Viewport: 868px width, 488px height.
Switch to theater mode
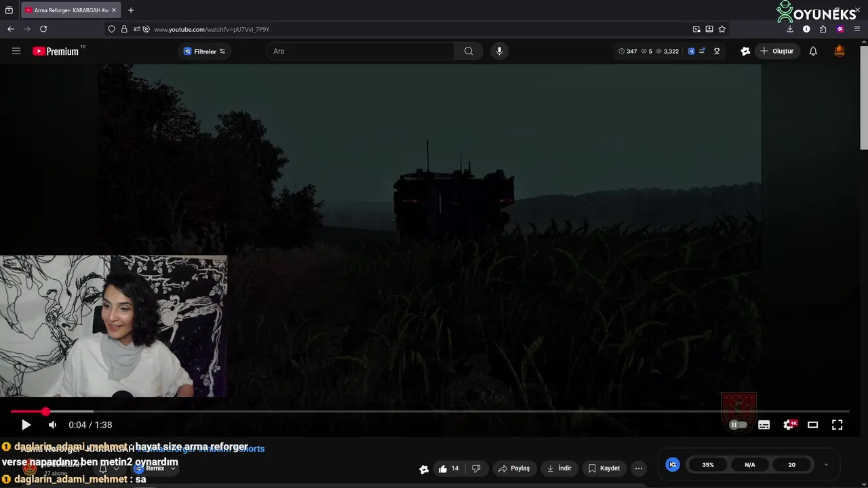(x=812, y=425)
